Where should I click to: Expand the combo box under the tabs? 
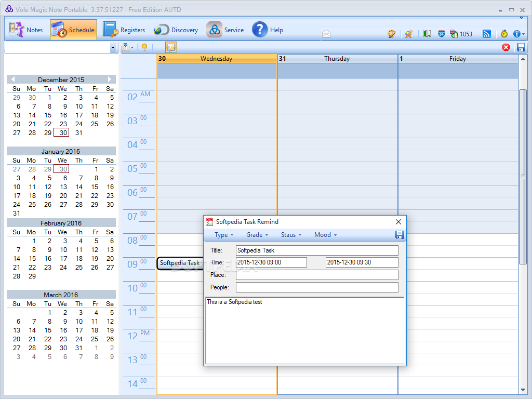pos(113,48)
